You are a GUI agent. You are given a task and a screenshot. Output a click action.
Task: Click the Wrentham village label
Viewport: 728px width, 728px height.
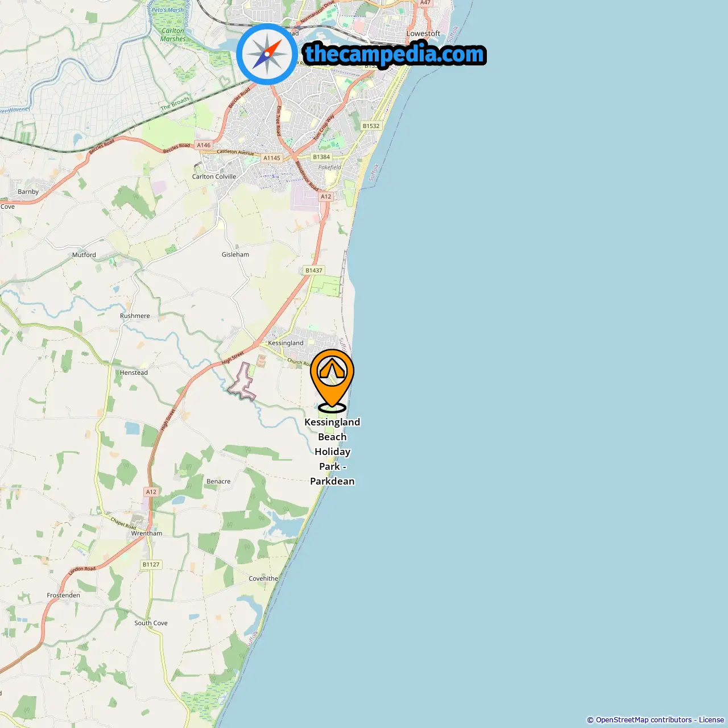point(147,533)
